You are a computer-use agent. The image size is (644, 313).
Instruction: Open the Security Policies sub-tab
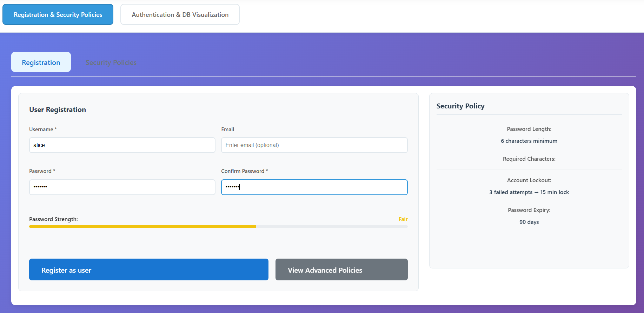click(x=111, y=62)
